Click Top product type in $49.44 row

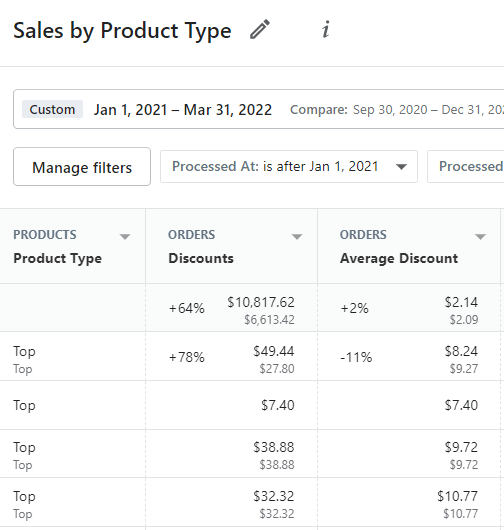(x=24, y=352)
